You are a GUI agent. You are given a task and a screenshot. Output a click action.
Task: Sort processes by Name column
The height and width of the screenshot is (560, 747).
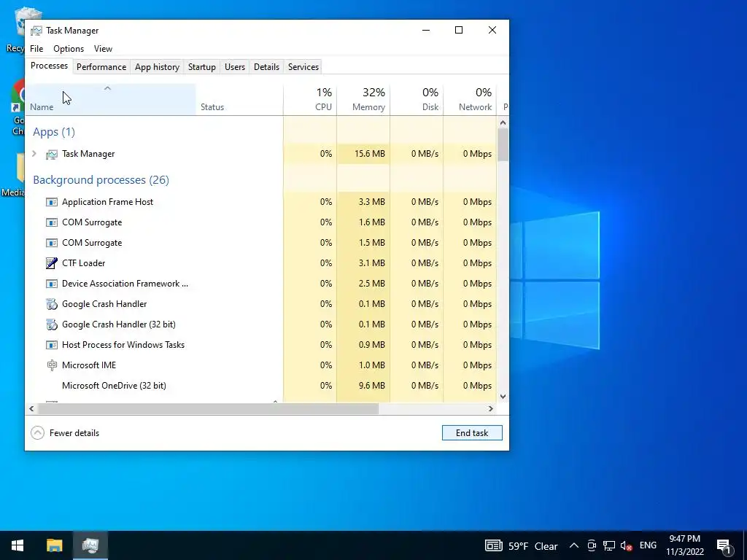[111, 99]
